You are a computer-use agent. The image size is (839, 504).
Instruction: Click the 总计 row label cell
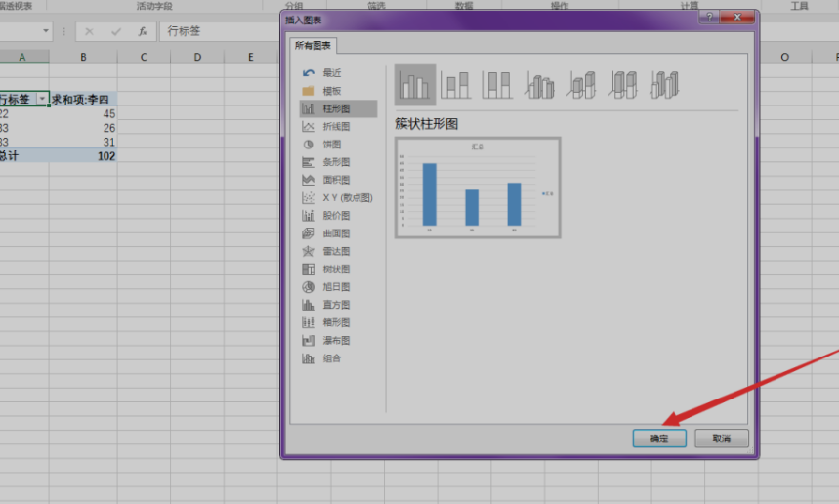24,156
